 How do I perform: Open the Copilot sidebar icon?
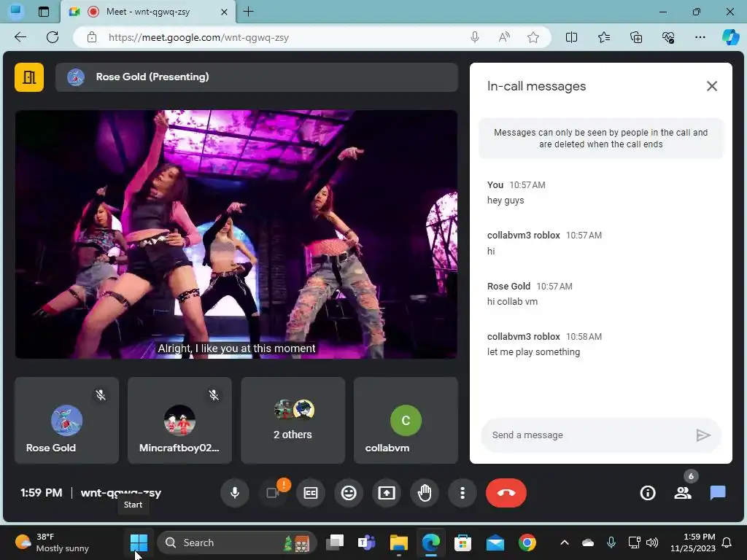click(x=731, y=37)
